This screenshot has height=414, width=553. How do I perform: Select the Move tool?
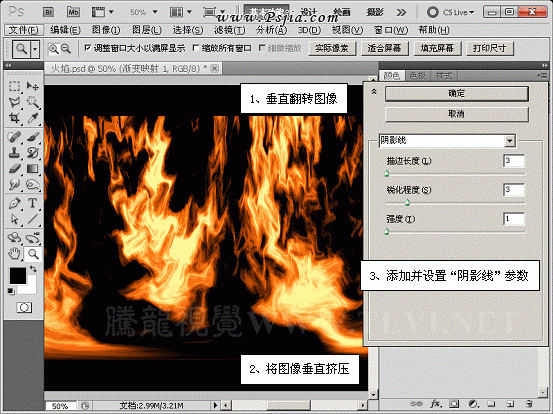click(x=33, y=86)
